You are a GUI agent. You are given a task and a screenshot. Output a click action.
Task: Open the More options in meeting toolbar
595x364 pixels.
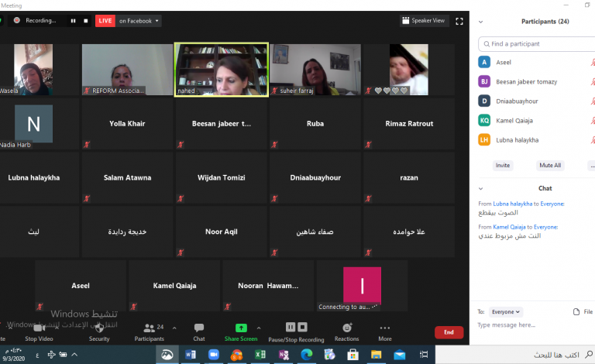pyautogui.click(x=385, y=331)
